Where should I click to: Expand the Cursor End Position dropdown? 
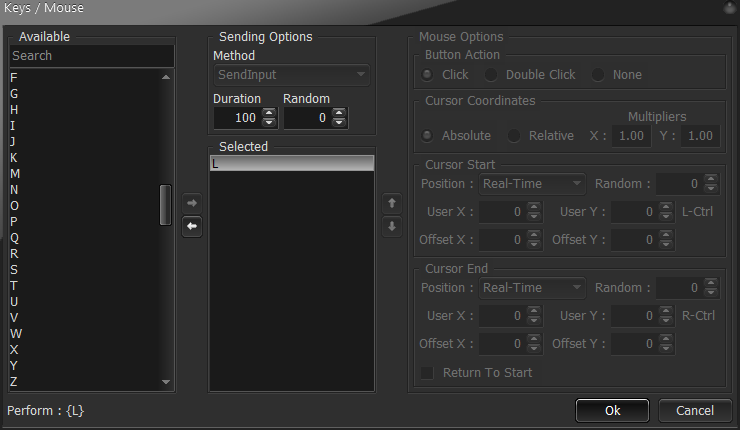tap(532, 287)
